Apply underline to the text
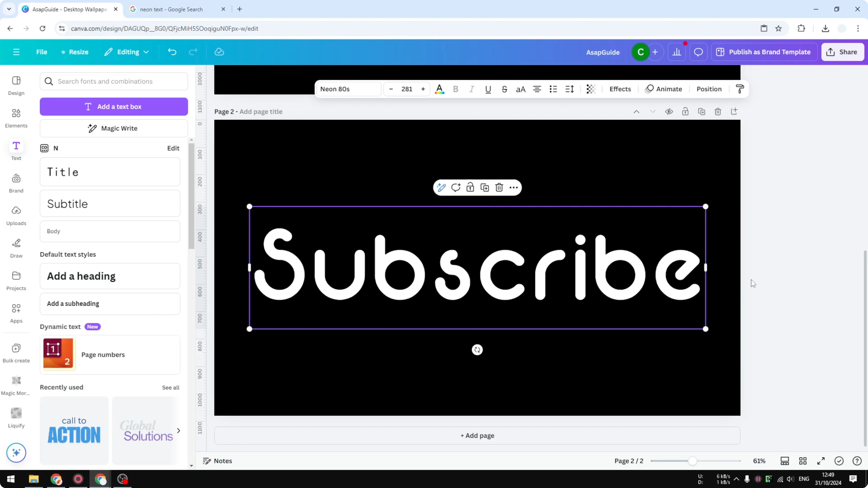 click(488, 89)
